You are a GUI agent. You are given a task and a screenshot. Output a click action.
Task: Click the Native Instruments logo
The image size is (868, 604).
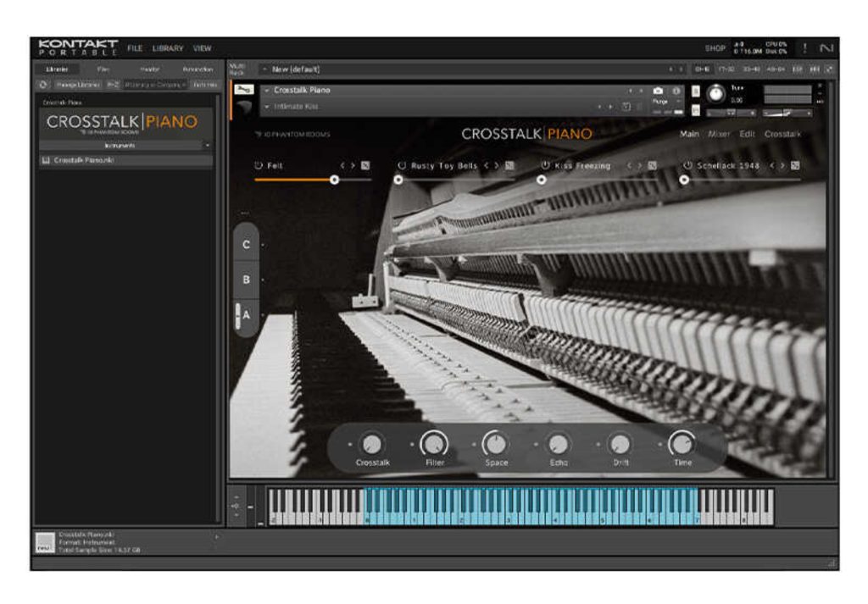(826, 48)
